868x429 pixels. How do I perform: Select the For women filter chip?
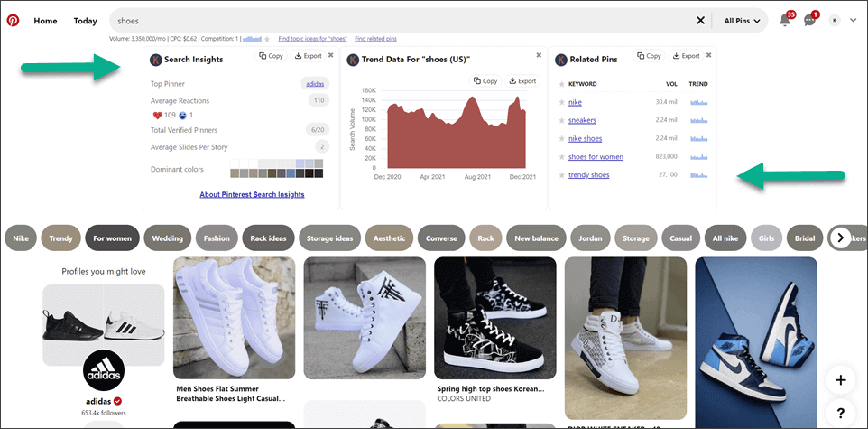click(x=113, y=238)
